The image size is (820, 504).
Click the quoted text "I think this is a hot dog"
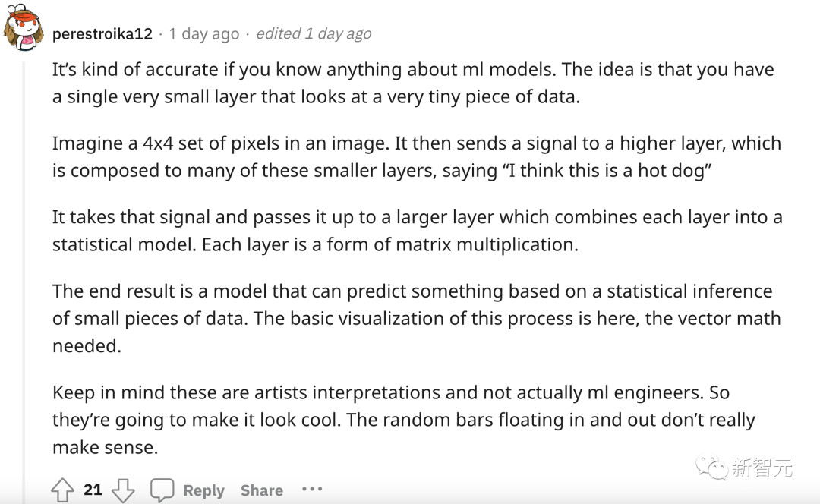point(610,171)
